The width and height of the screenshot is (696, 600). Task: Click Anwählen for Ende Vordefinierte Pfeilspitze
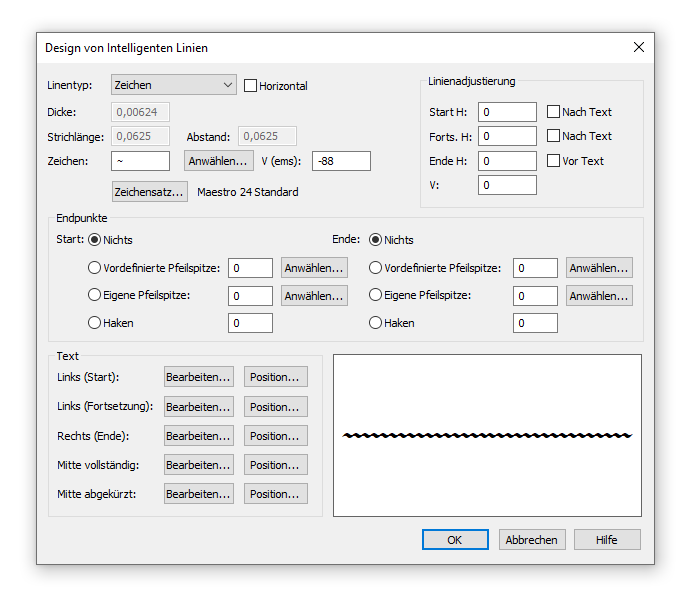pyautogui.click(x=599, y=268)
